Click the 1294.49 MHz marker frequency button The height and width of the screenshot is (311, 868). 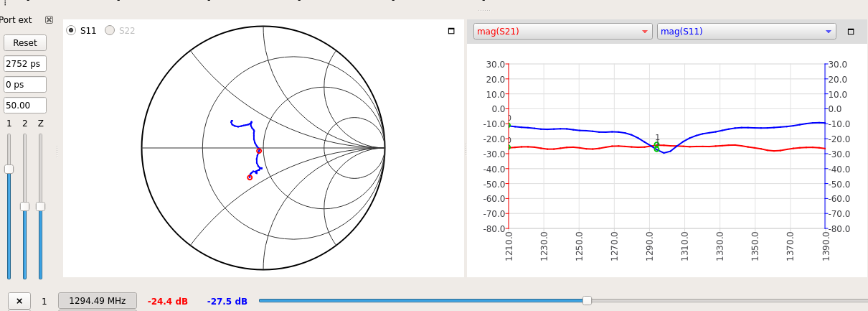coord(97,301)
